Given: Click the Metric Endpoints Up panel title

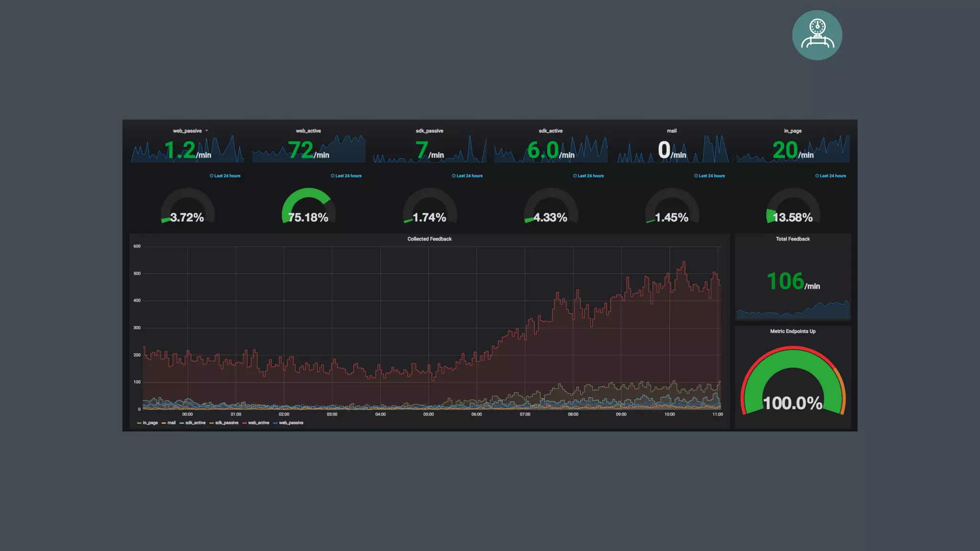Looking at the screenshot, I should tap(792, 331).
